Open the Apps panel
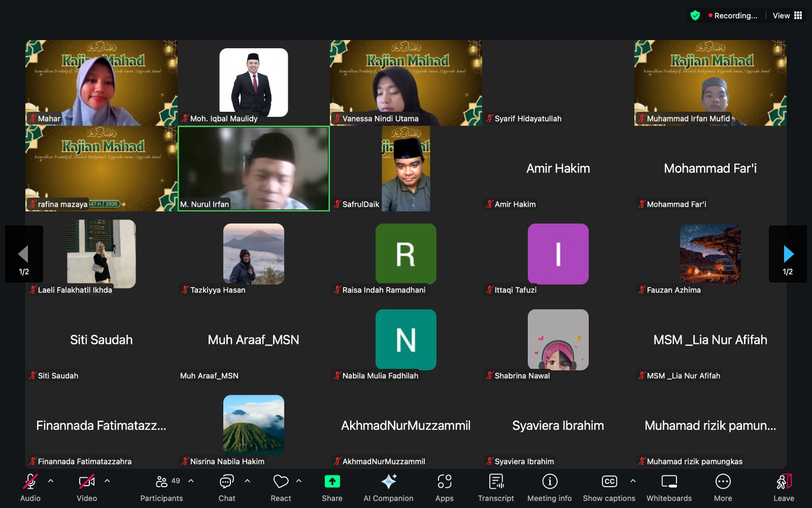 point(444,488)
